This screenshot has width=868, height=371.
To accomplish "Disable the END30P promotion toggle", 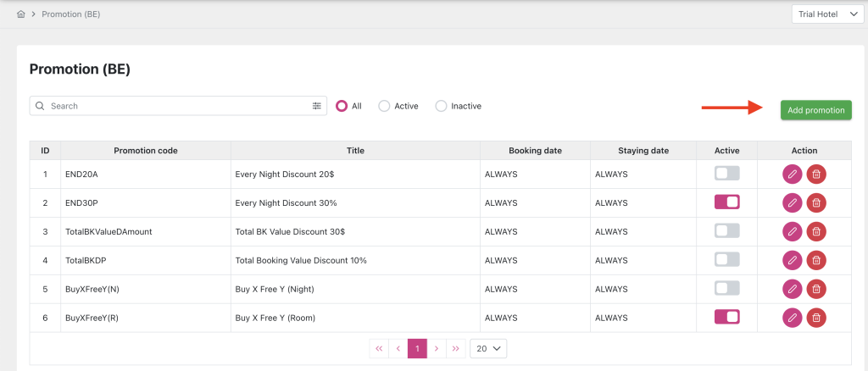I will (x=726, y=202).
